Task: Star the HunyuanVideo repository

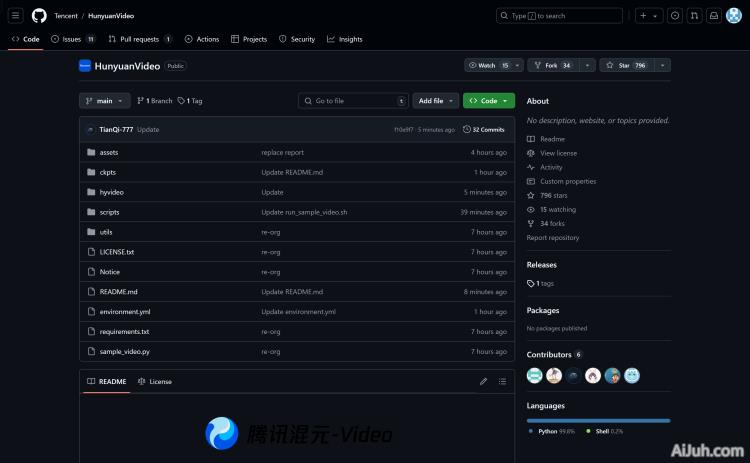Action: tap(627, 66)
